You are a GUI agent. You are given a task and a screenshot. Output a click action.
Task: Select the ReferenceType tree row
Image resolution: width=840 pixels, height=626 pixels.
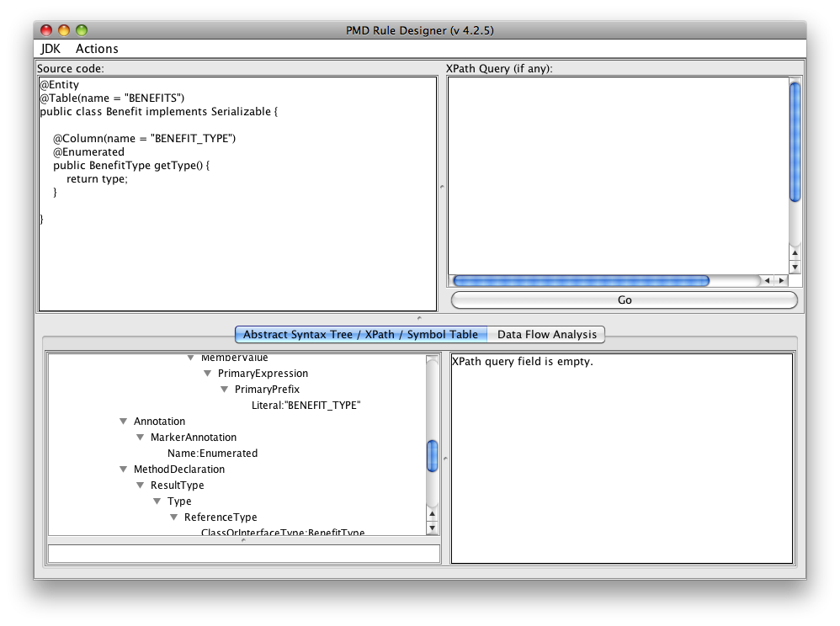[221, 517]
